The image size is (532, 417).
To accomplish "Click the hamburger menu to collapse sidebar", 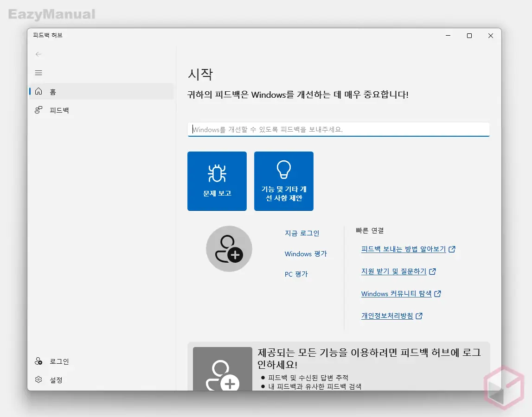I will click(x=38, y=73).
